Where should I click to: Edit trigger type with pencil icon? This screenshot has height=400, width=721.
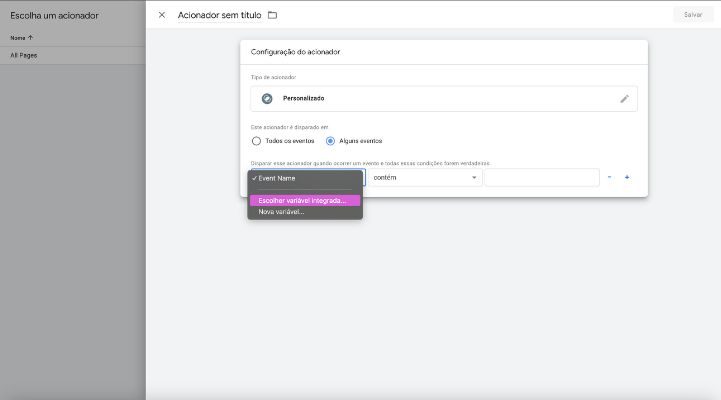tap(624, 99)
